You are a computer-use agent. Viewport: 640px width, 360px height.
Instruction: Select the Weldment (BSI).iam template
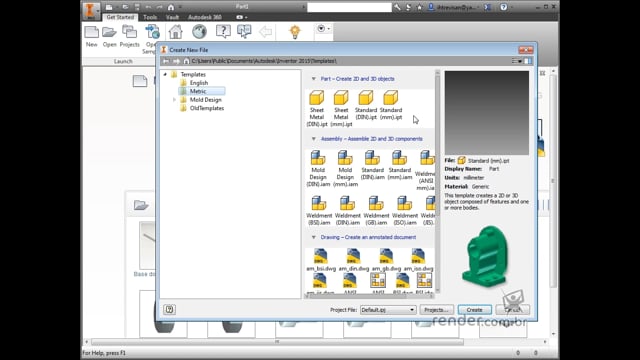point(319,210)
